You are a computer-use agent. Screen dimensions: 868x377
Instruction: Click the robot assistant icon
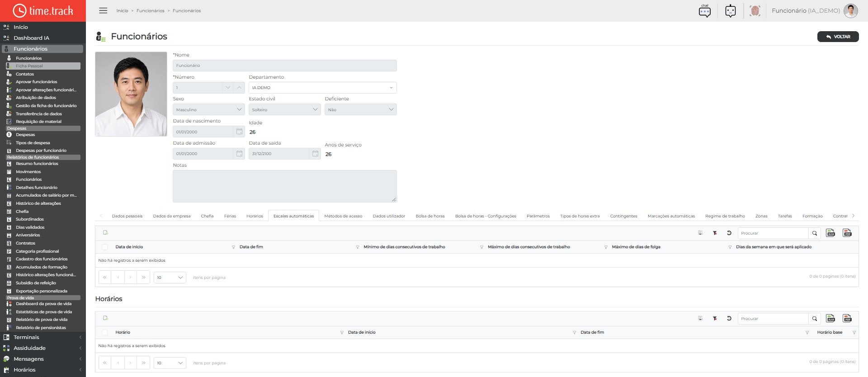click(x=731, y=10)
